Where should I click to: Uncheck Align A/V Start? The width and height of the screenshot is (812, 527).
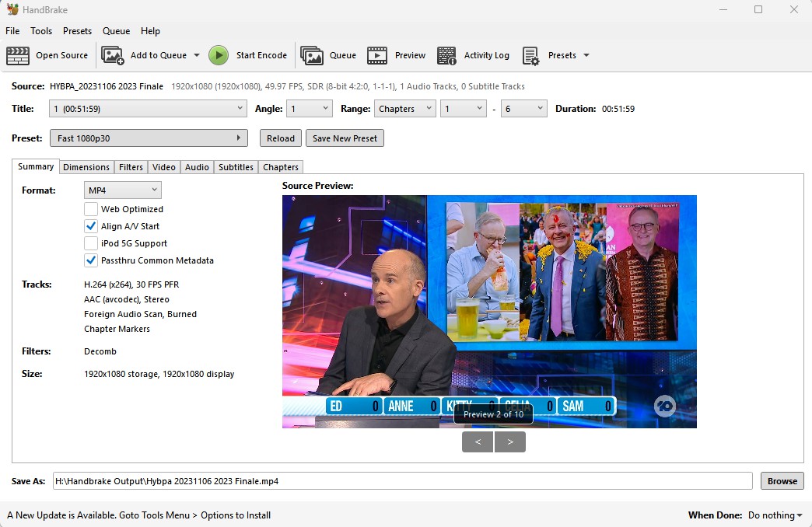tap(91, 226)
